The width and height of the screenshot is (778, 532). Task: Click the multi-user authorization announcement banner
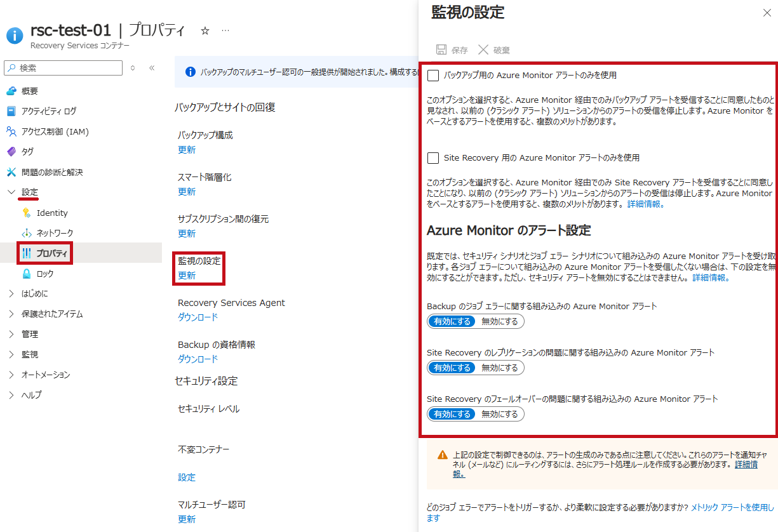296,72
